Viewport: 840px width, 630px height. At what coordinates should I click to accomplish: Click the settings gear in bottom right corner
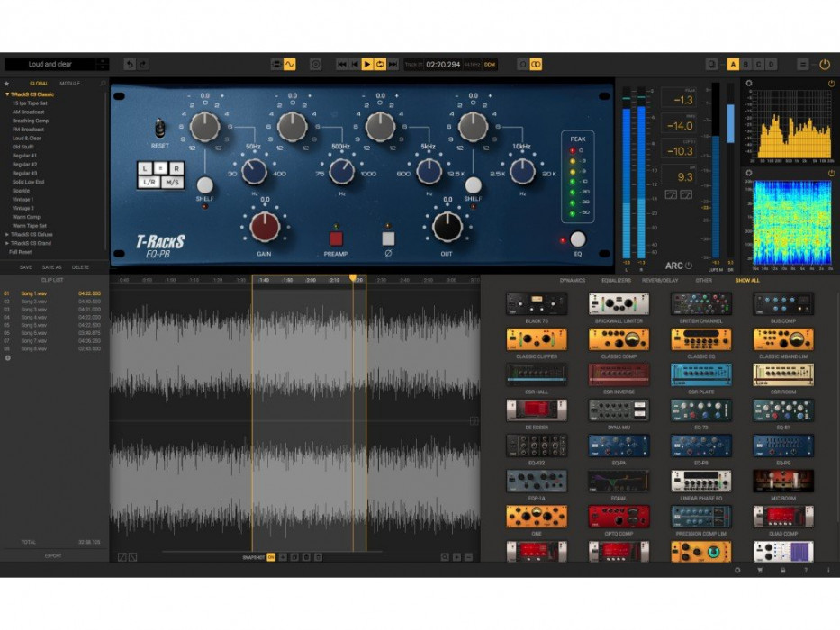point(738,570)
